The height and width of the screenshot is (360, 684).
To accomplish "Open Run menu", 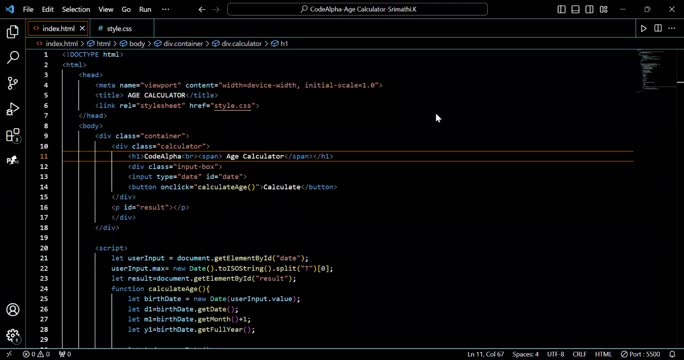I will click(x=145, y=9).
